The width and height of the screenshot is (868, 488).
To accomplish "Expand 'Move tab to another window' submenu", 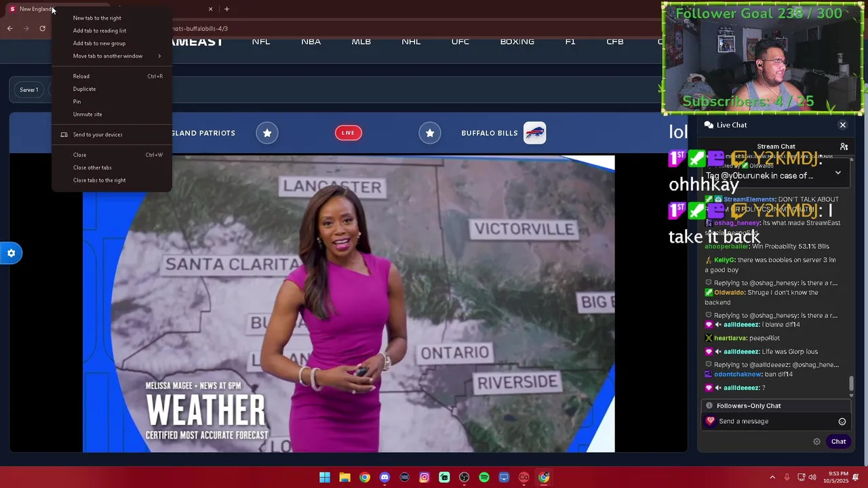I will coord(112,56).
